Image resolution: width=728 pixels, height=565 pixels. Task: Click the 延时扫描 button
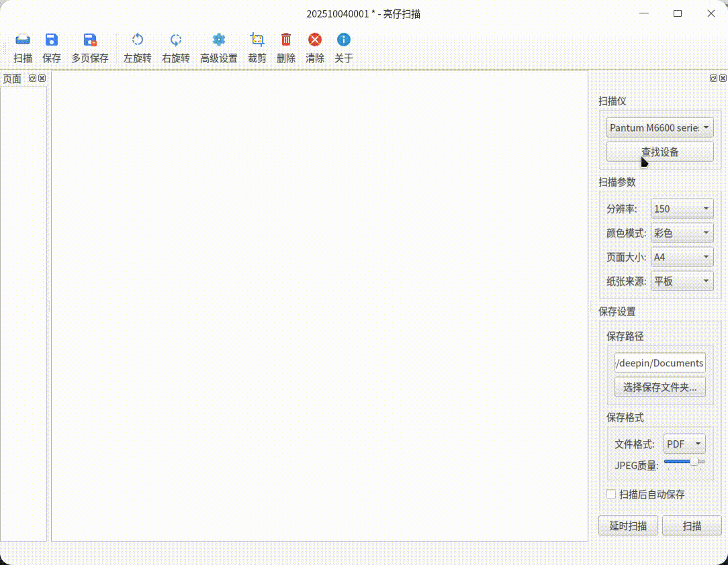tap(628, 525)
